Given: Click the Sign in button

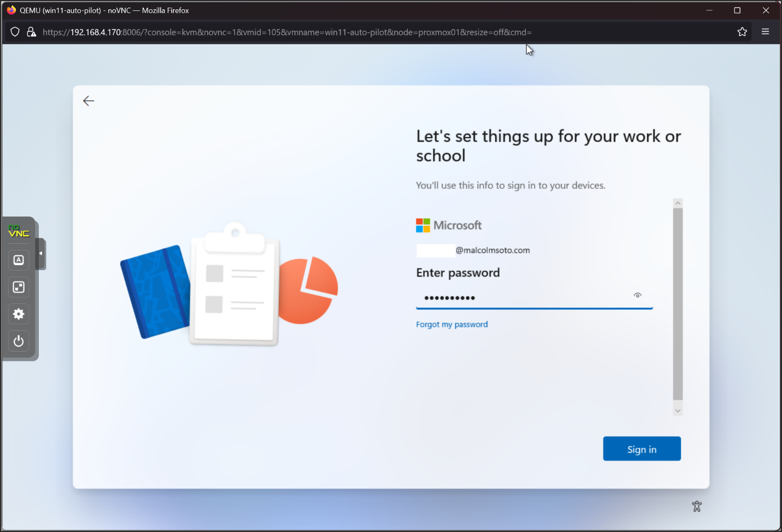Looking at the screenshot, I should click(641, 449).
